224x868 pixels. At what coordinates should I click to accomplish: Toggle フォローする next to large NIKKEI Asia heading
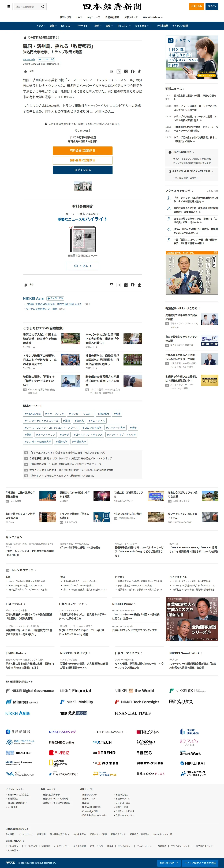tap(55, 299)
